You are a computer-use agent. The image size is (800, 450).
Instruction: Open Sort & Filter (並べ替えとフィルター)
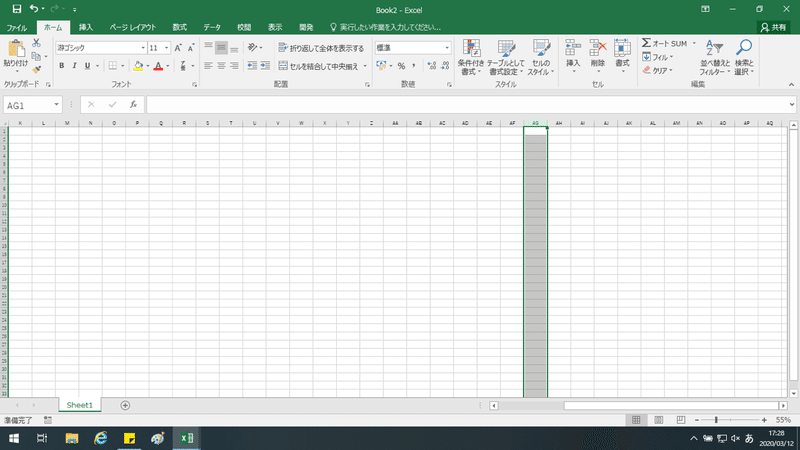coord(715,57)
